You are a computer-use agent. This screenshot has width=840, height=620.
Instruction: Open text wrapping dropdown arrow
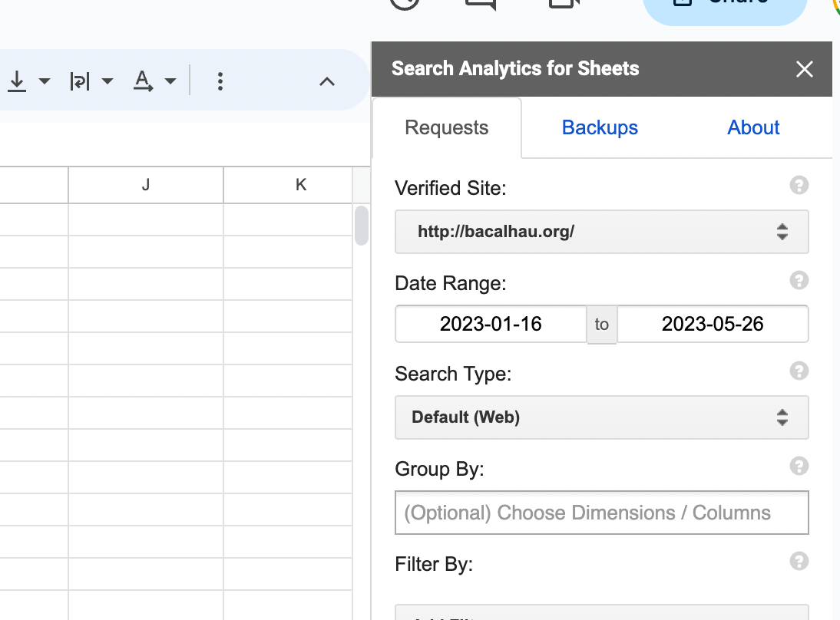(x=107, y=81)
